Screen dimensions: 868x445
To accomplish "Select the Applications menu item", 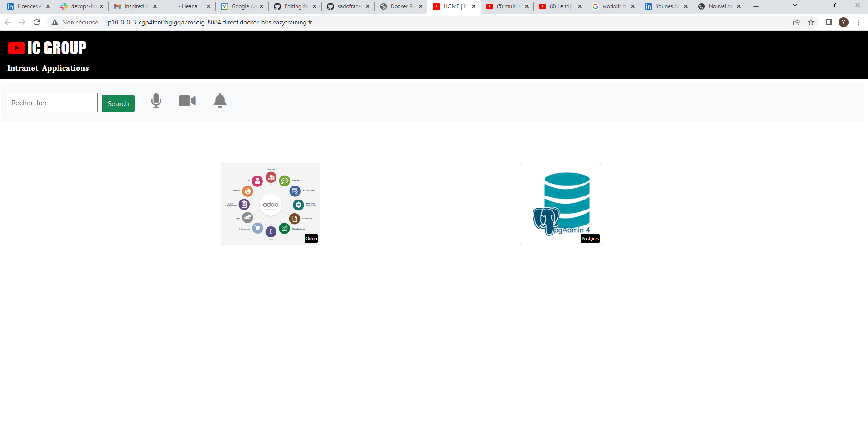I will (x=65, y=68).
